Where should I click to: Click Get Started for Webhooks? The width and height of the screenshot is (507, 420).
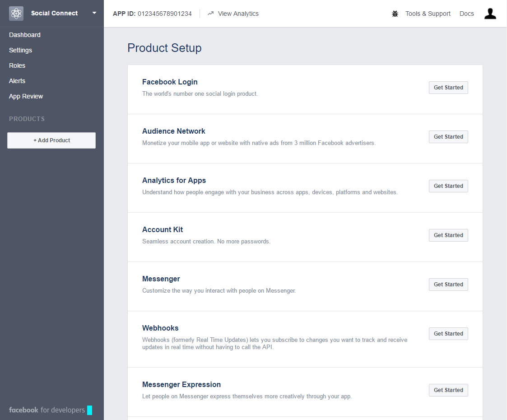[448, 334]
